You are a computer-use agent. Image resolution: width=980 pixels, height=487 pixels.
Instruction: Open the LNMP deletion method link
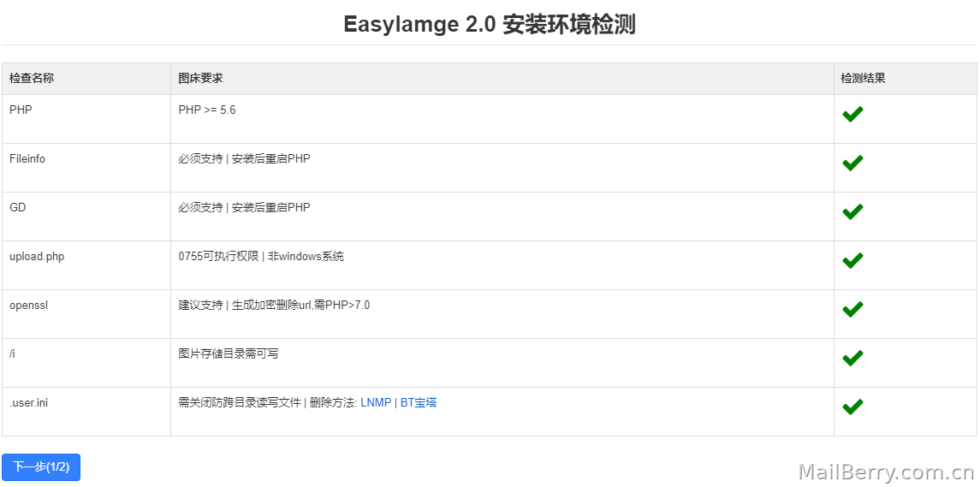(x=376, y=402)
